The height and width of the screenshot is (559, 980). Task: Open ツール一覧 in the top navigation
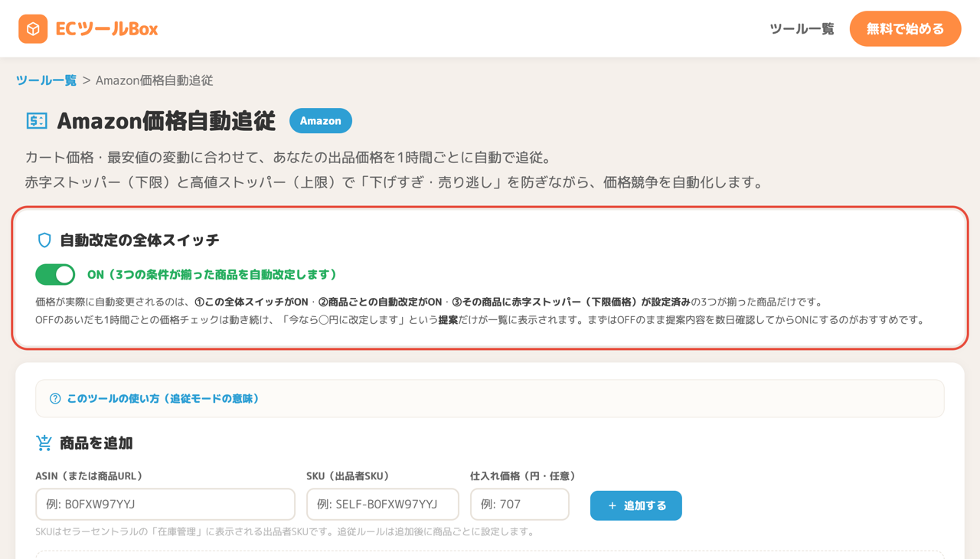tap(802, 29)
